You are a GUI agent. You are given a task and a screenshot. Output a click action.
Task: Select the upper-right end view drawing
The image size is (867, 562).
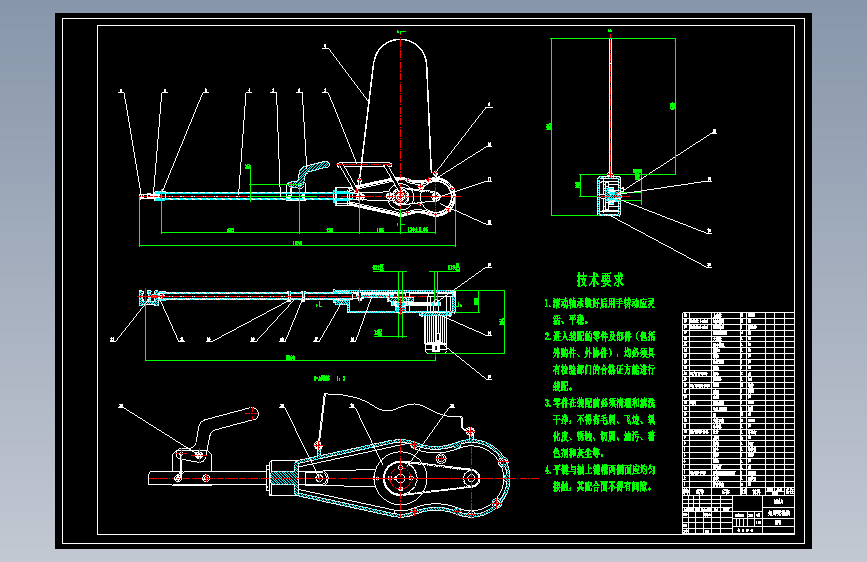(632, 148)
